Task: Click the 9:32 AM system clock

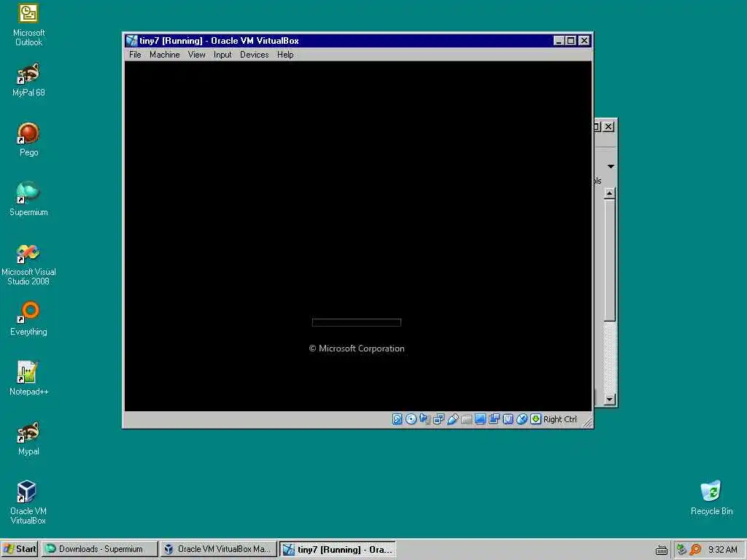Action: coord(723,550)
